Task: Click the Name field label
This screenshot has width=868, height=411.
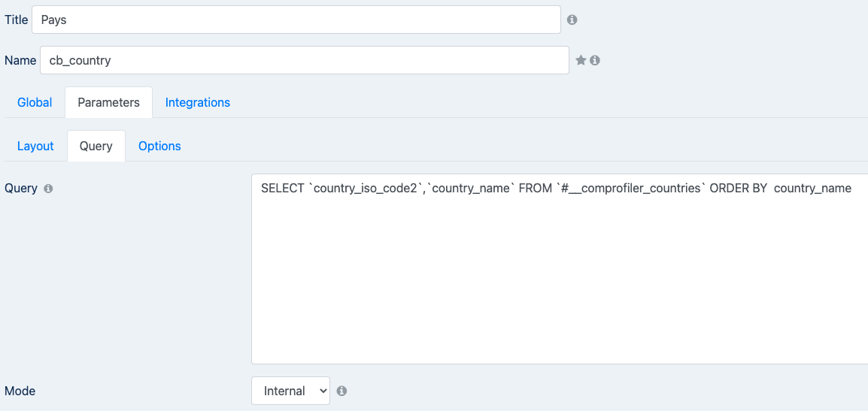Action: tap(20, 60)
